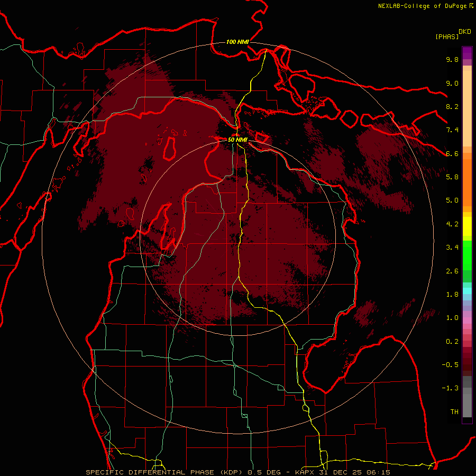Click the 31 DEC 25 06:15 timestamp
The height and width of the screenshot is (476, 476).
[354, 472]
